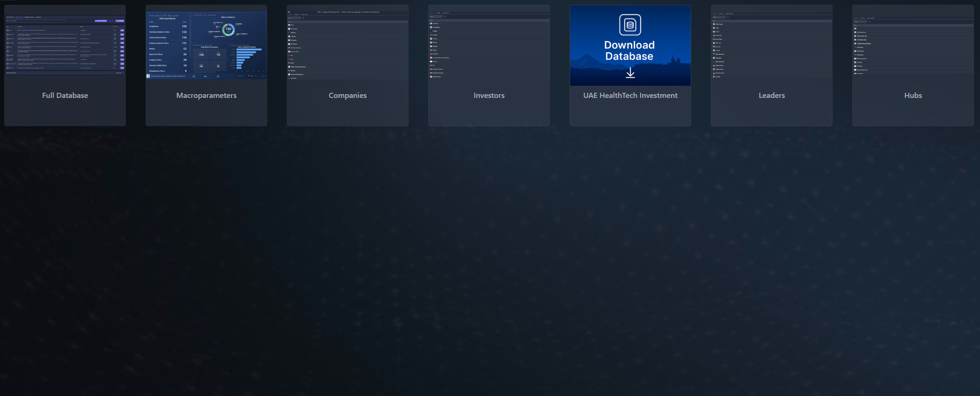The width and height of the screenshot is (980, 396).
Task: Open the Leaders list preview thumbnail
Action: pyautogui.click(x=772, y=45)
